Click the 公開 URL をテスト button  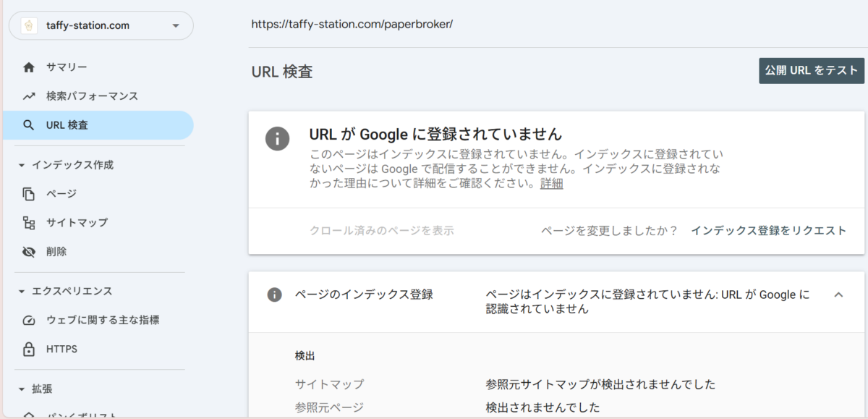tap(812, 71)
